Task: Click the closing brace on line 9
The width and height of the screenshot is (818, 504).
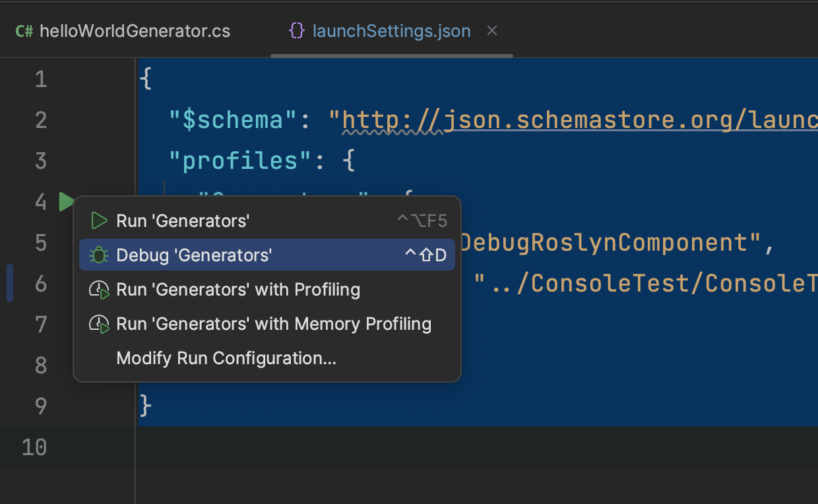Action: click(x=146, y=405)
